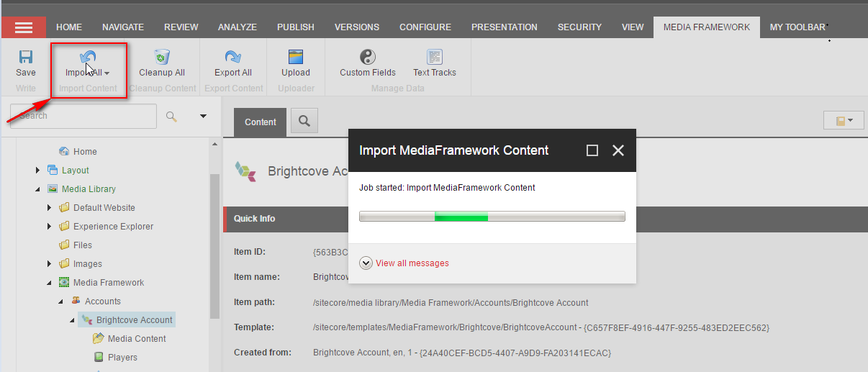
Task: Open the Import All dropdown arrow
Action: pos(107,73)
